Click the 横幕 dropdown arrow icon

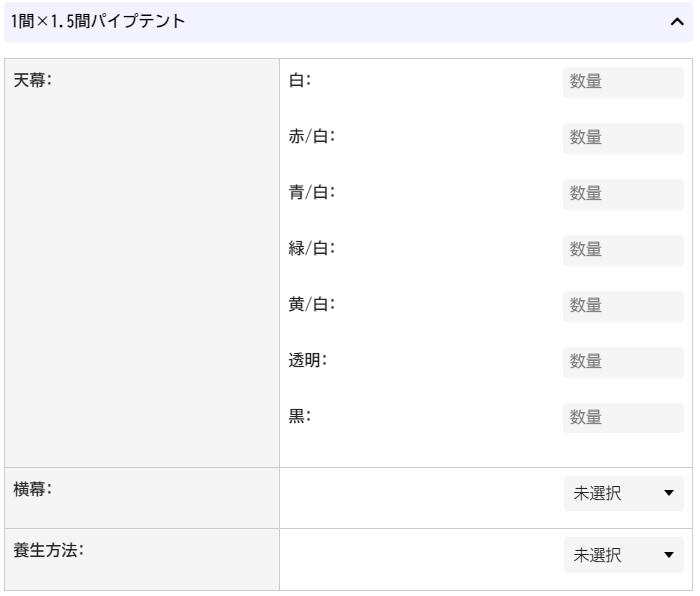[x=669, y=493]
